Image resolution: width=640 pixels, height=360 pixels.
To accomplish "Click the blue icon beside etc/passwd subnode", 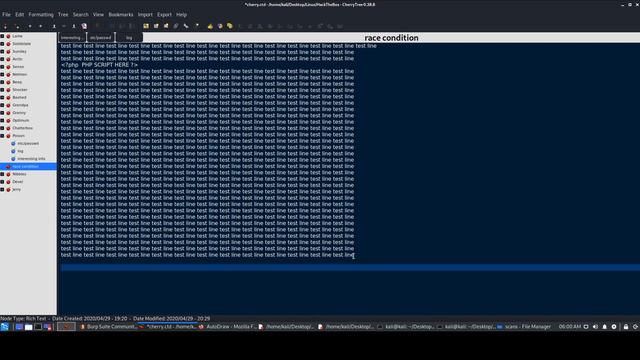I will (13, 143).
